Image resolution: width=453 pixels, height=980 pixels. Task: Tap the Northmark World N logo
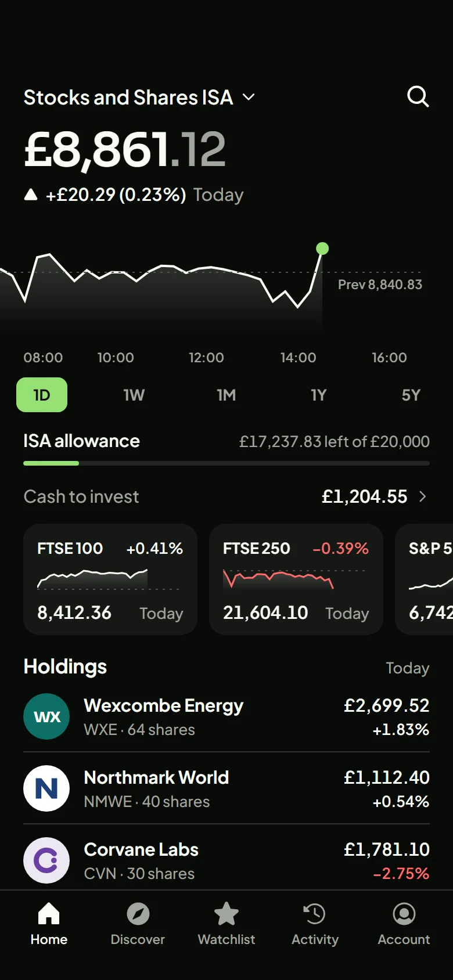click(46, 788)
